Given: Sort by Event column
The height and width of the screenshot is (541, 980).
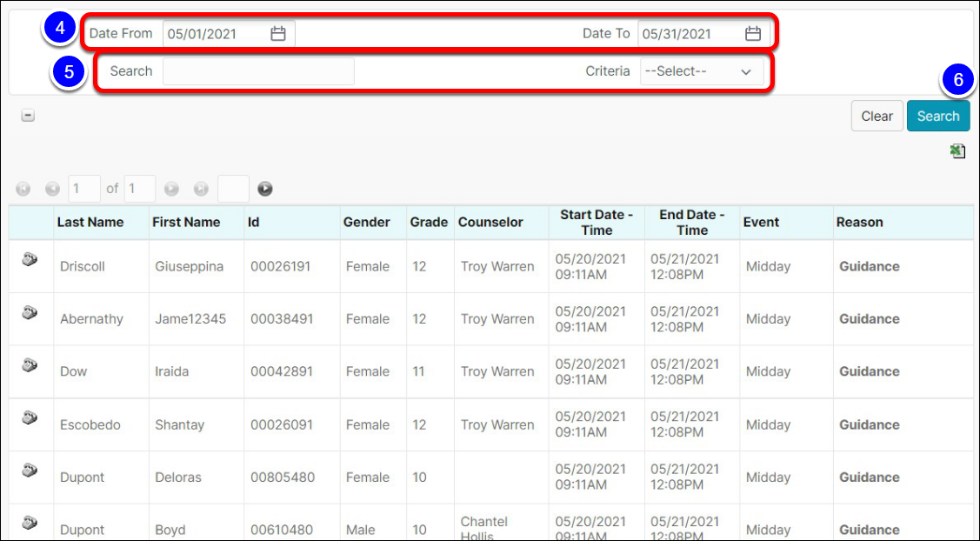Looking at the screenshot, I should click(x=761, y=222).
